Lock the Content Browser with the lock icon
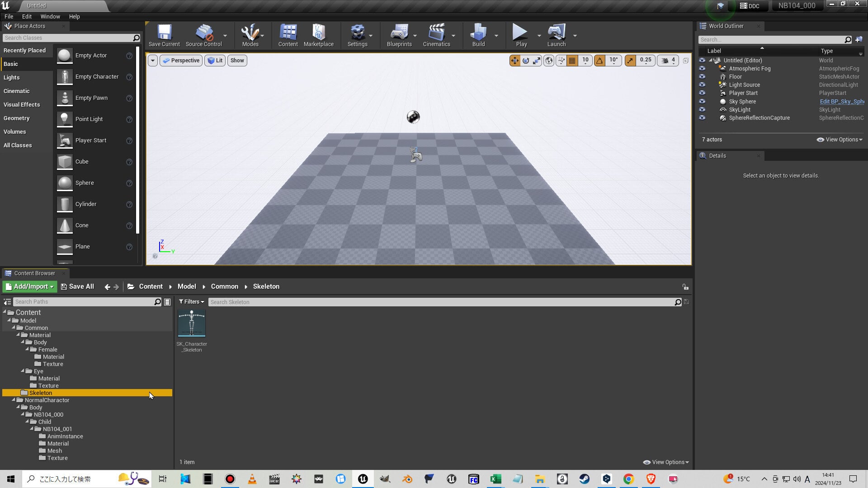The image size is (868, 488). (x=685, y=287)
